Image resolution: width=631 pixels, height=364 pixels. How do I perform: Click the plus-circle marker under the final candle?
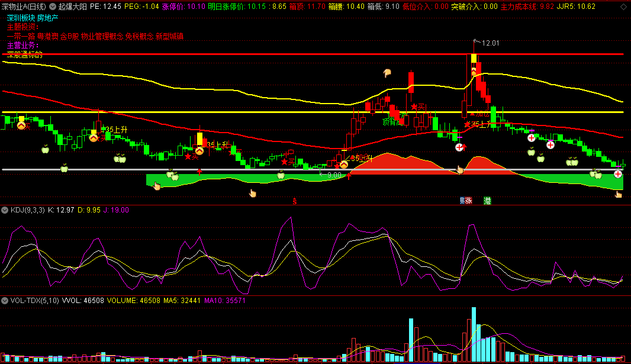tap(618, 174)
